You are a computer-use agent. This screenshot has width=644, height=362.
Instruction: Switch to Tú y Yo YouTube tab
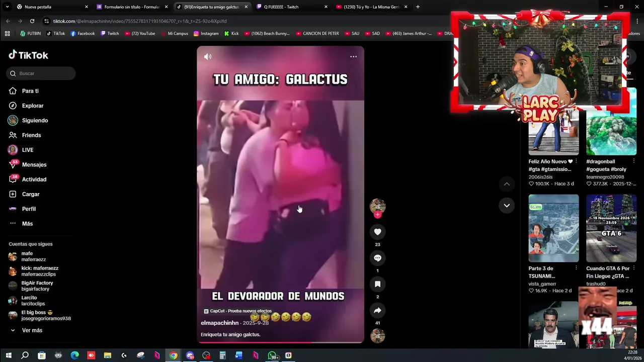pyautogui.click(x=371, y=7)
